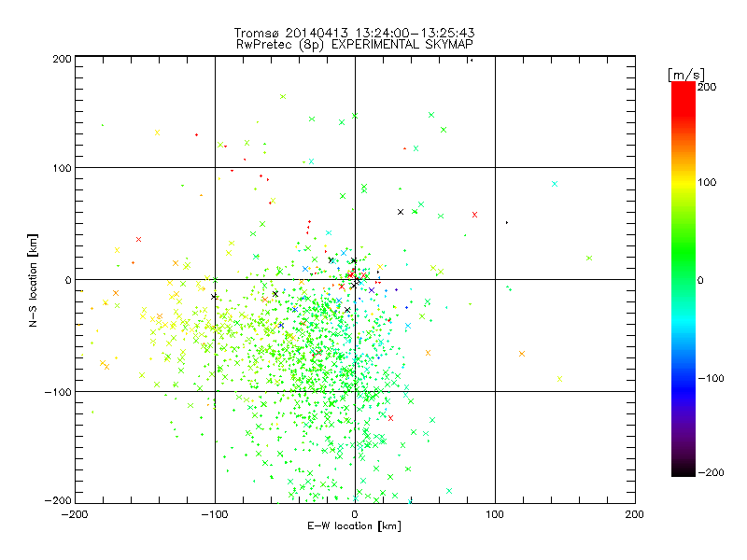Click the yellow X marker near -141 km, 131 km north
Image resolution: width=747 pixels, height=560 pixels.
click(157, 133)
